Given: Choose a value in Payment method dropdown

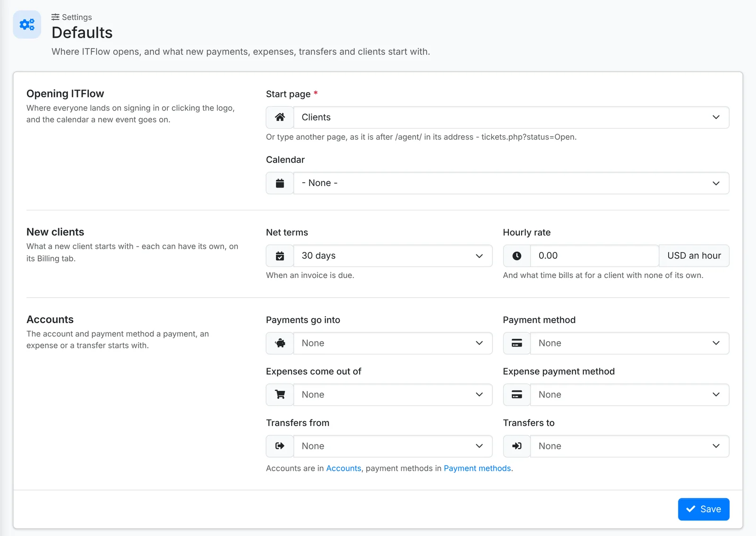Looking at the screenshot, I should 630,343.
